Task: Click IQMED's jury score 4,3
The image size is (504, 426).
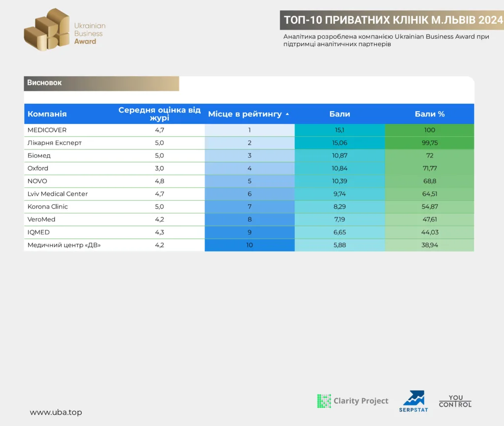Action: pos(159,232)
